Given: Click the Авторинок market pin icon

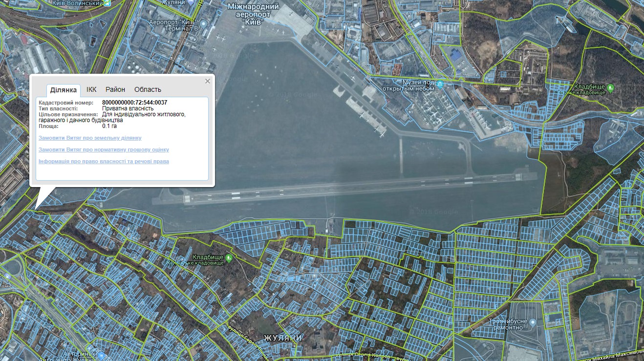Looking at the screenshot, I should click(x=101, y=355).
